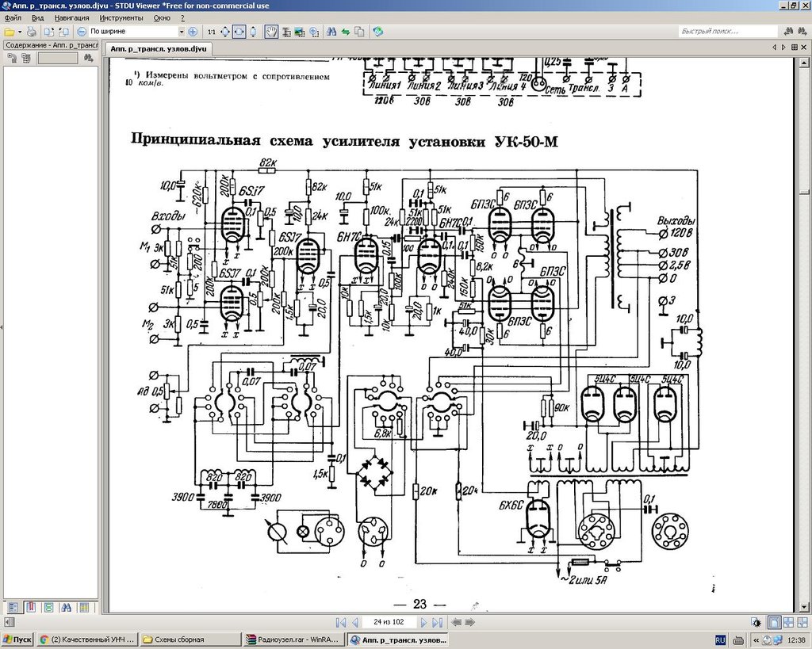Click the Zoom in plus button

(x=193, y=32)
